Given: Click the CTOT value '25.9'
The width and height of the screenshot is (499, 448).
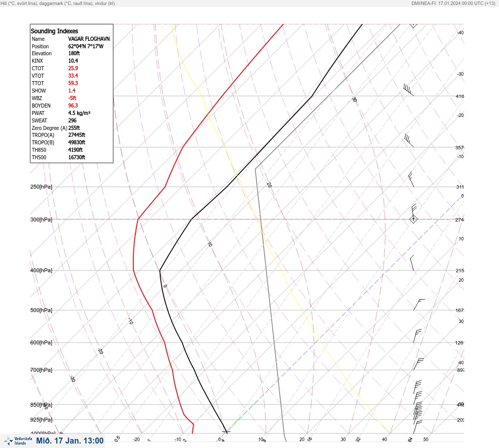Looking at the screenshot, I should pos(73,68).
